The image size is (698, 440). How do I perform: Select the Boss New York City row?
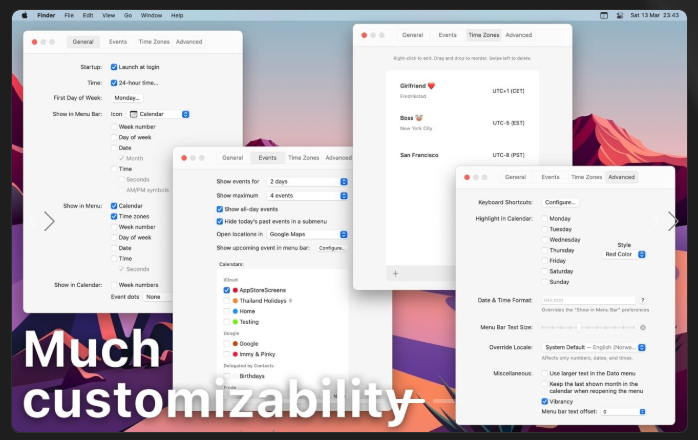tap(462, 122)
